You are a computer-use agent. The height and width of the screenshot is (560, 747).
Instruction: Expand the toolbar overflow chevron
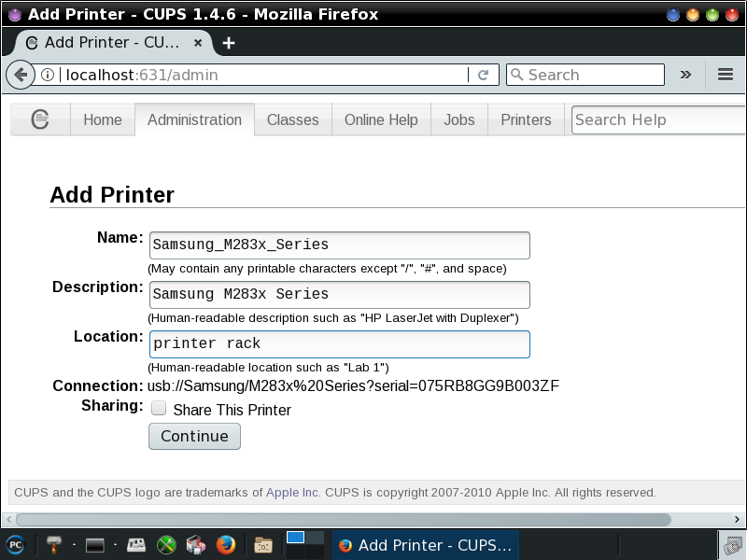click(685, 75)
